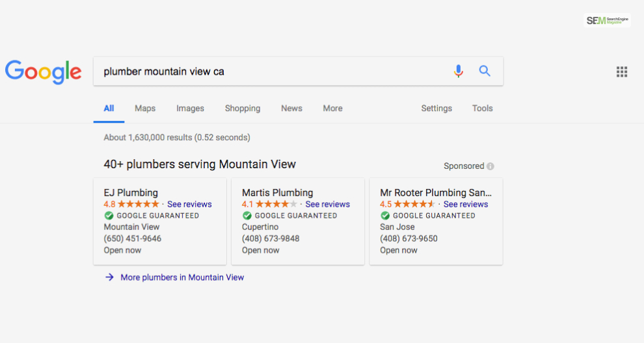Click the arrow beside More plumbers
The width and height of the screenshot is (644, 343).
pos(109,277)
